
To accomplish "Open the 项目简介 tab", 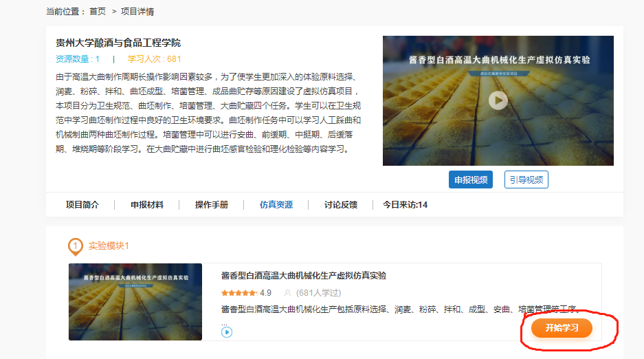I will coord(82,205).
